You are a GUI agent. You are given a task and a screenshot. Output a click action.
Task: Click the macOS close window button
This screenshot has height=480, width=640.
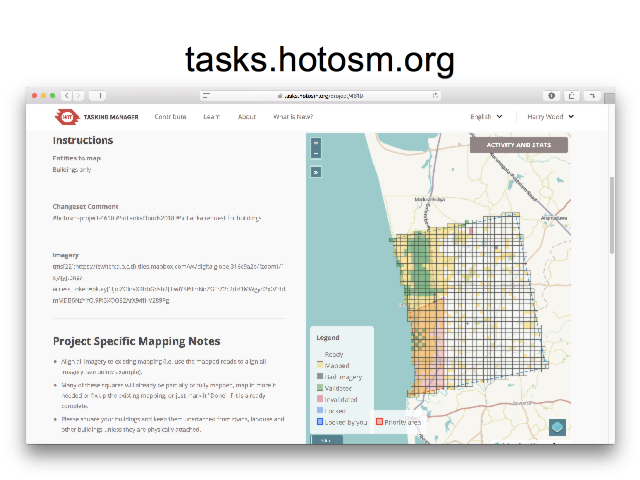(x=35, y=96)
